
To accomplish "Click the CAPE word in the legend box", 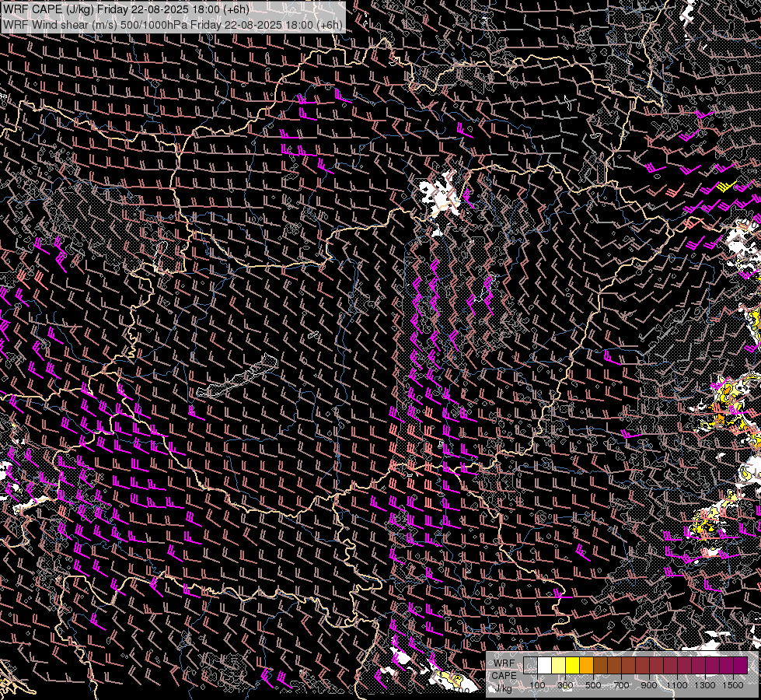I will coord(504,675).
